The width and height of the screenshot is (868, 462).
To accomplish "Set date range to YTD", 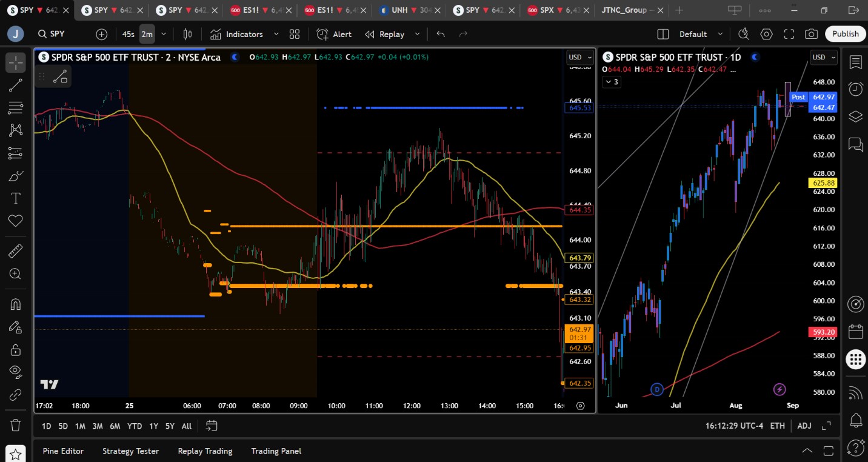I will (x=135, y=426).
